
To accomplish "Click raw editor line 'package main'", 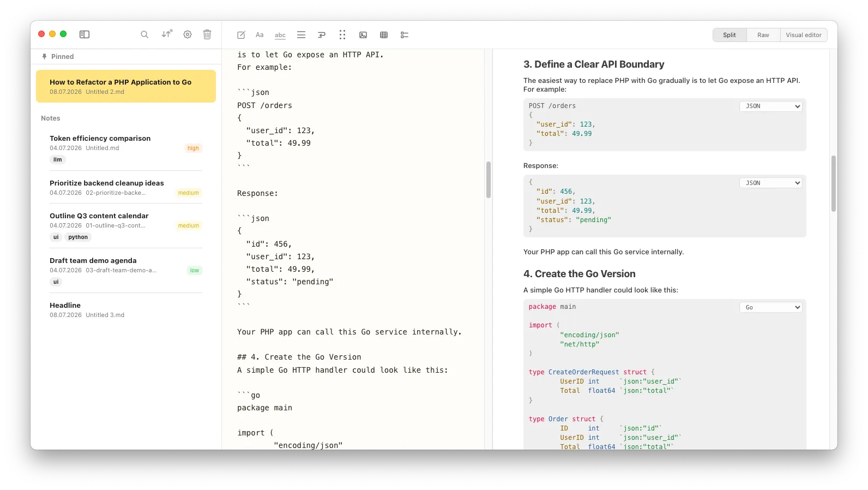I will click(264, 408).
